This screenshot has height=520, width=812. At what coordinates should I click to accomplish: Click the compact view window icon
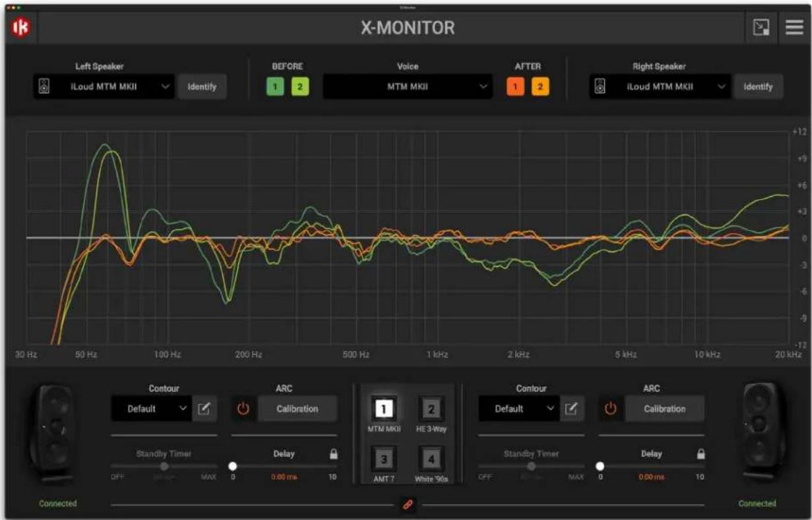click(762, 28)
